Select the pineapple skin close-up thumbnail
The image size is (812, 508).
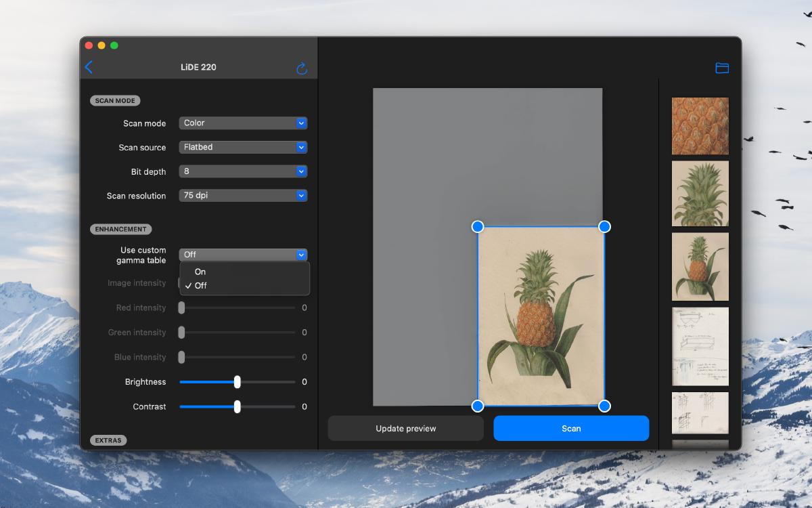click(x=700, y=126)
